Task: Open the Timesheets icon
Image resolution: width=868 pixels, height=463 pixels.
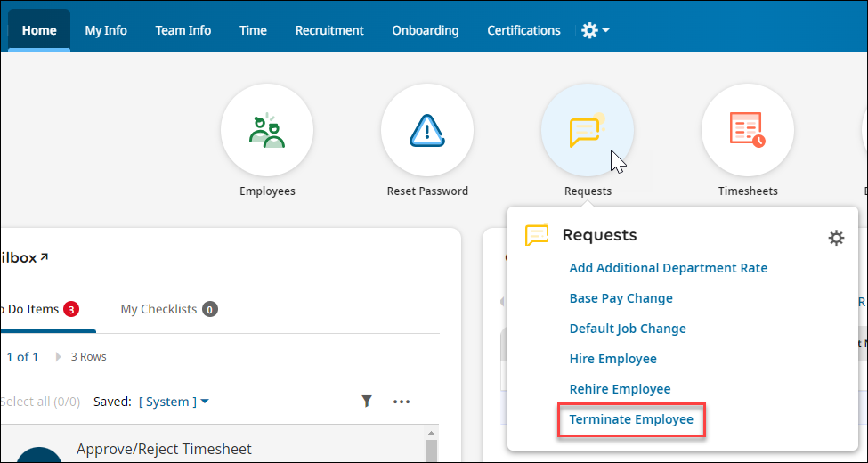Action: point(747,131)
